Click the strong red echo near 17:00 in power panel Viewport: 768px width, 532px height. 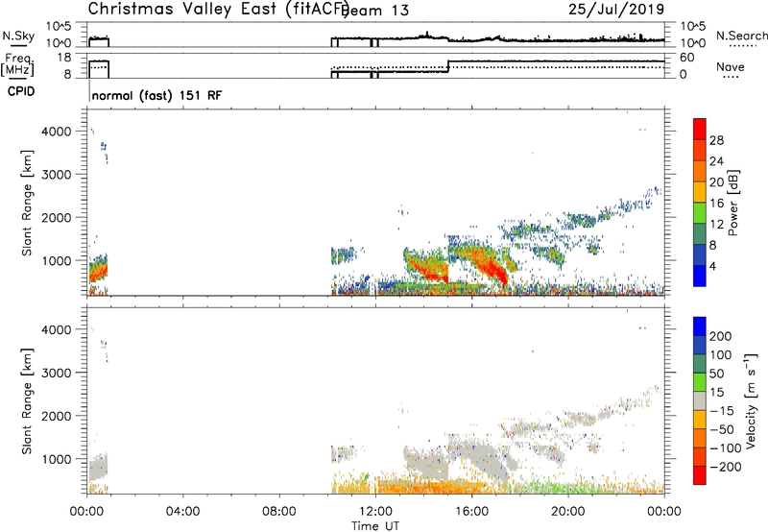point(492,269)
